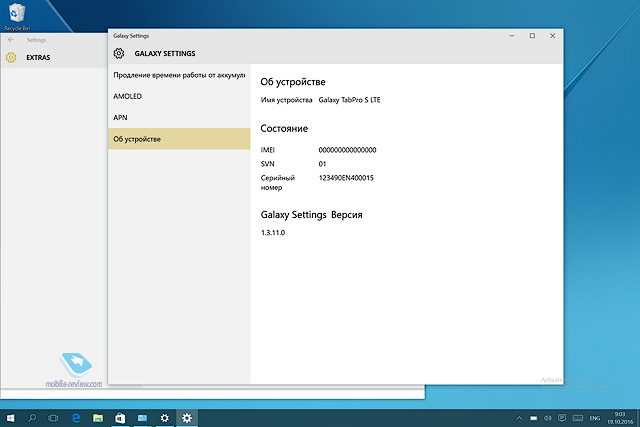Open the Recycle Bin desktop icon

pos(16,17)
